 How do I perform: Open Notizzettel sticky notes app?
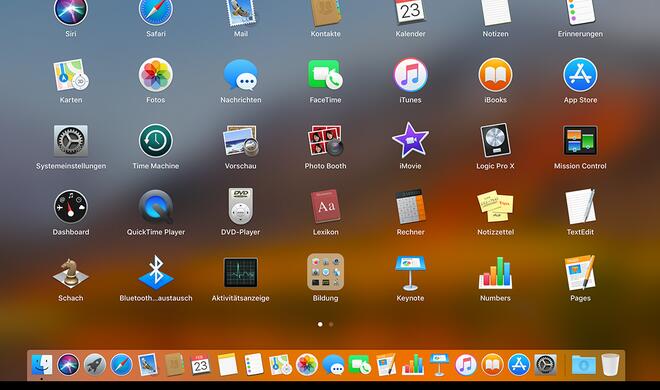pos(495,206)
